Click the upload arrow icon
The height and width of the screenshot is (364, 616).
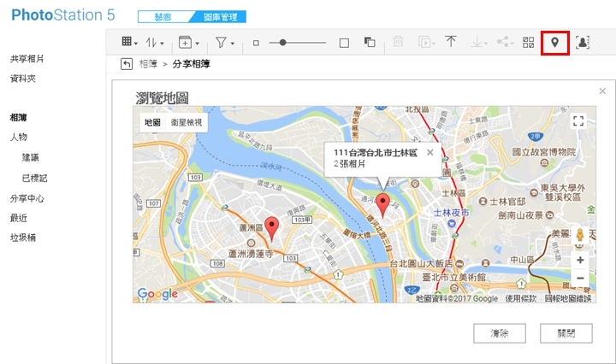(x=451, y=41)
